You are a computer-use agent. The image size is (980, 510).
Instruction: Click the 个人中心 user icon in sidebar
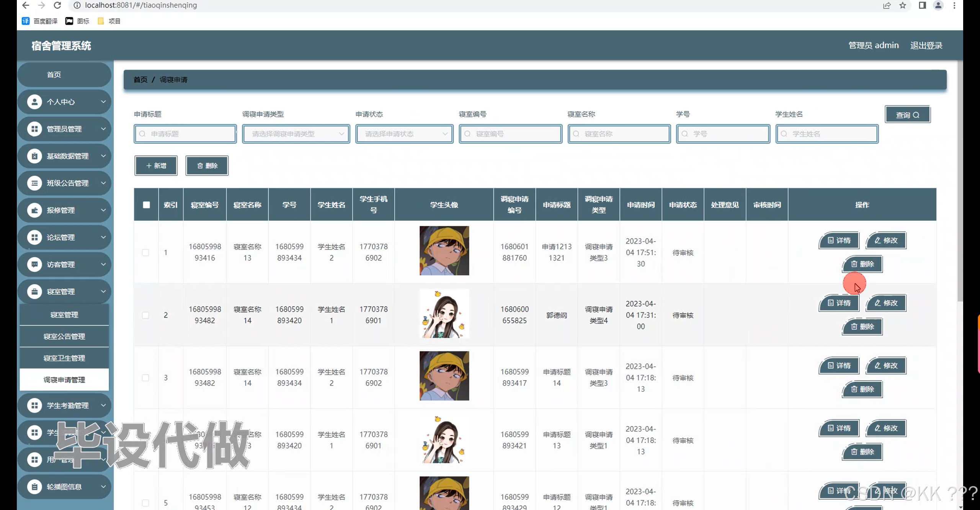coord(34,102)
